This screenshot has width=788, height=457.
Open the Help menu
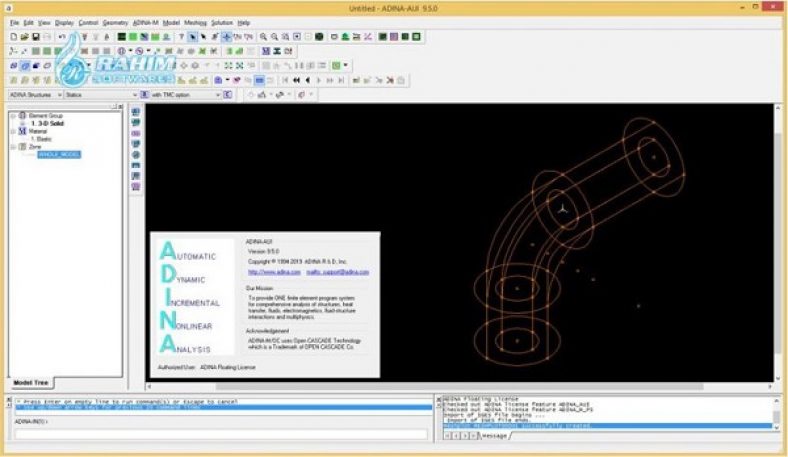tap(244, 23)
